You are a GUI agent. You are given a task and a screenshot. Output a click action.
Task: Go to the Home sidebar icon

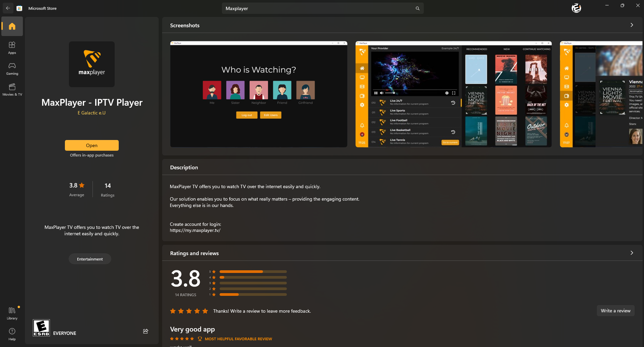12,26
